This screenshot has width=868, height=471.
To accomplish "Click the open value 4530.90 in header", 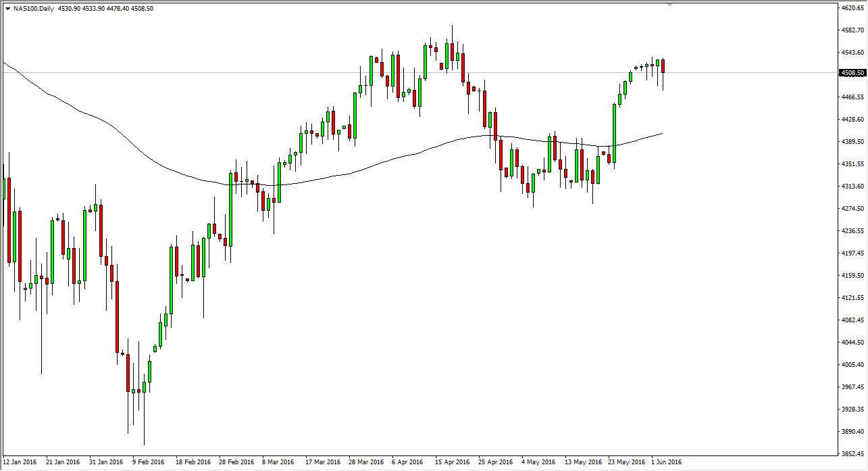I will [68, 9].
